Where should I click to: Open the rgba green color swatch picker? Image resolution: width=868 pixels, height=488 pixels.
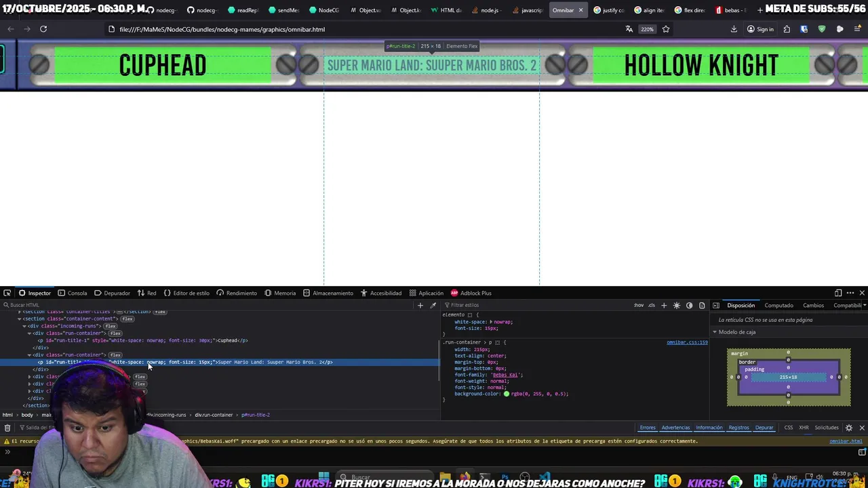coord(507,394)
